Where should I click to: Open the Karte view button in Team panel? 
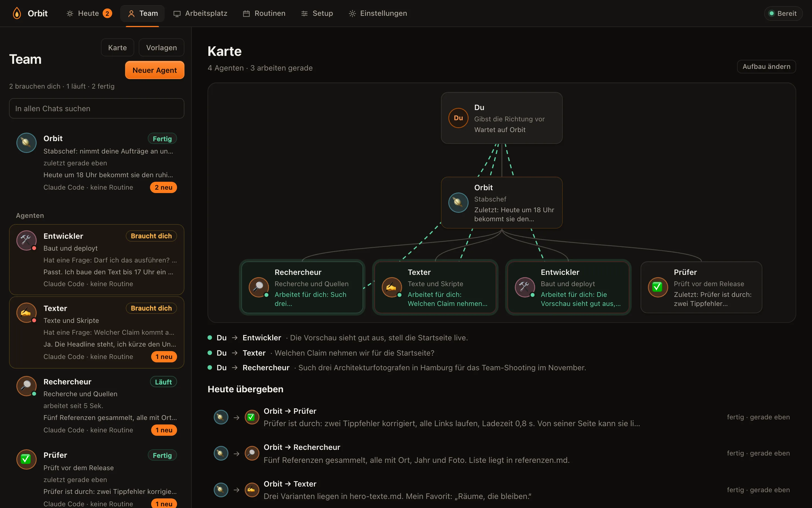pos(118,47)
